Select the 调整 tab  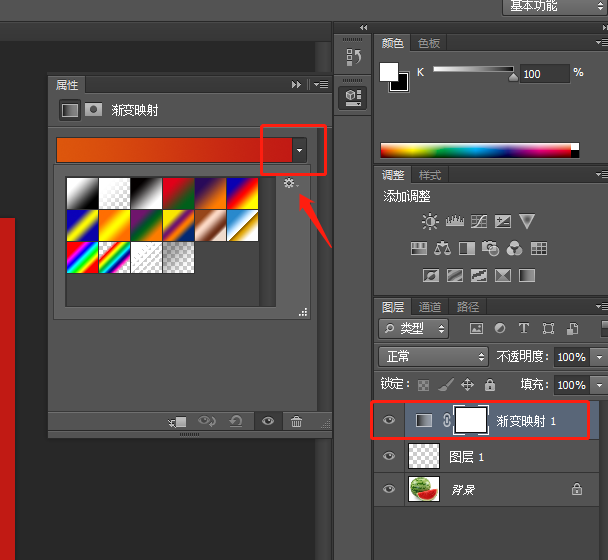click(393, 175)
